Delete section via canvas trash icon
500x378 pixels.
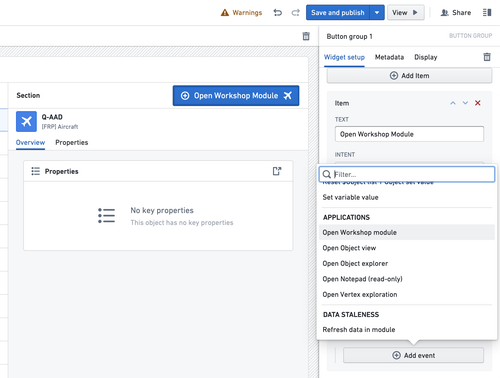306,36
